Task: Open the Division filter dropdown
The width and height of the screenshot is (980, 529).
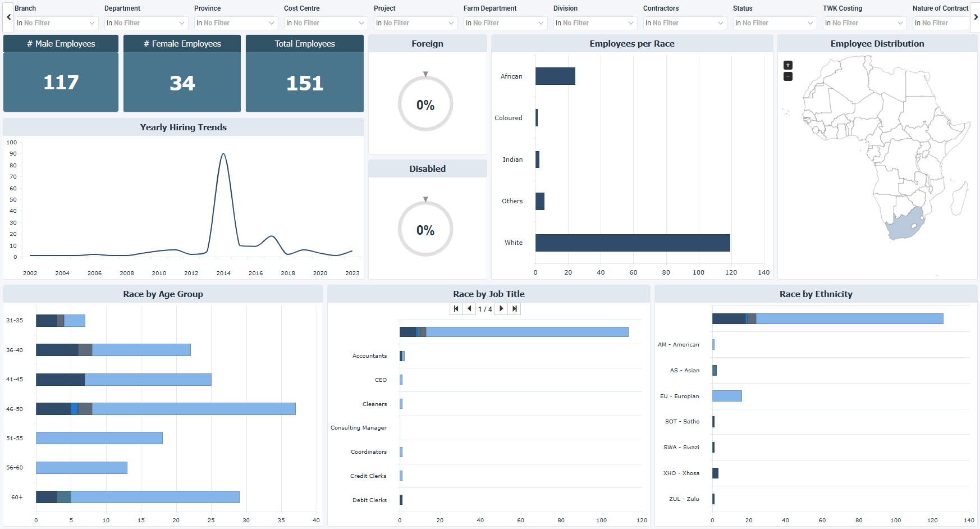Action: [595, 23]
